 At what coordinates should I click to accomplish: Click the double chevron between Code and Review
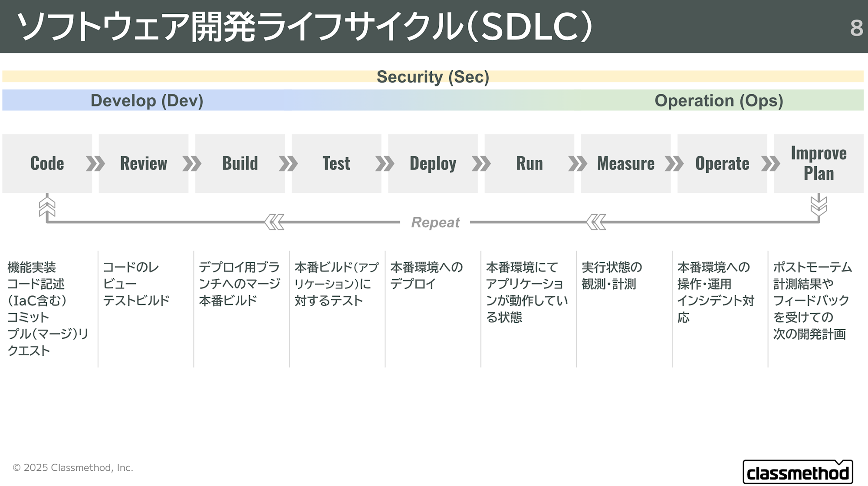(x=95, y=164)
